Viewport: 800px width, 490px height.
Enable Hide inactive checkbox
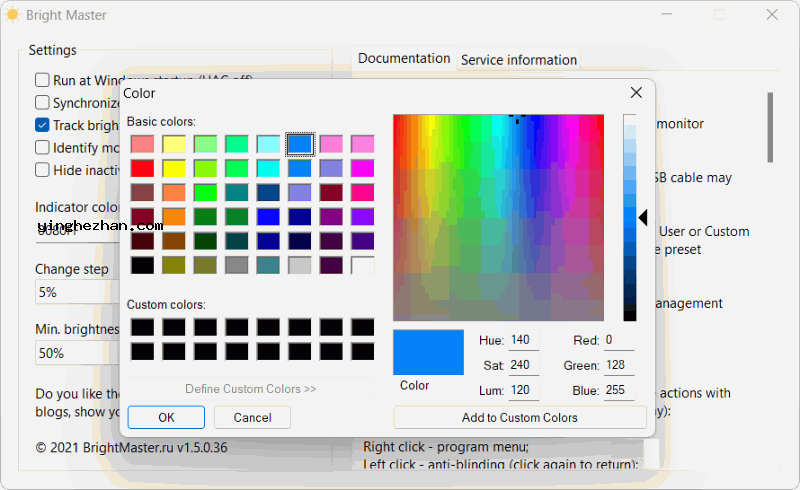click(x=42, y=170)
